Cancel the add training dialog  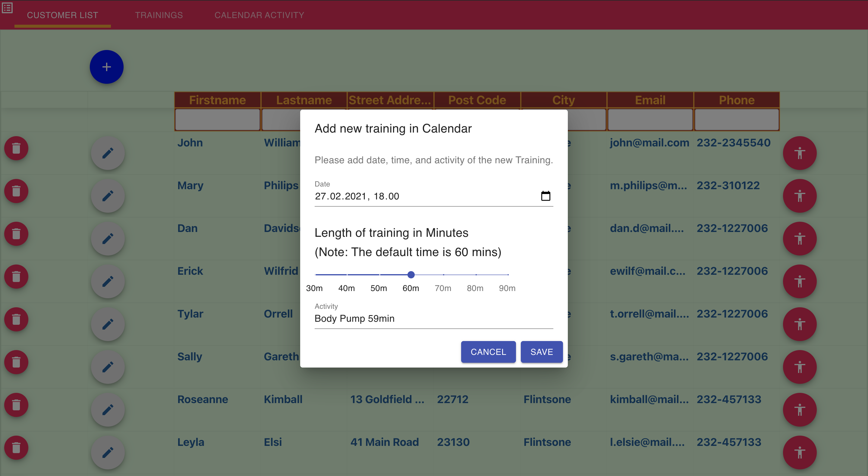pyautogui.click(x=488, y=352)
